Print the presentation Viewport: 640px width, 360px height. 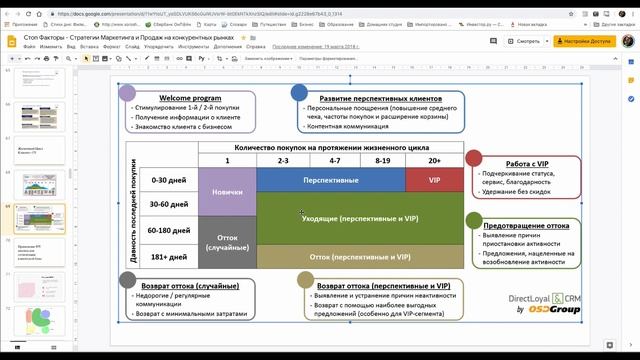click(x=47, y=59)
